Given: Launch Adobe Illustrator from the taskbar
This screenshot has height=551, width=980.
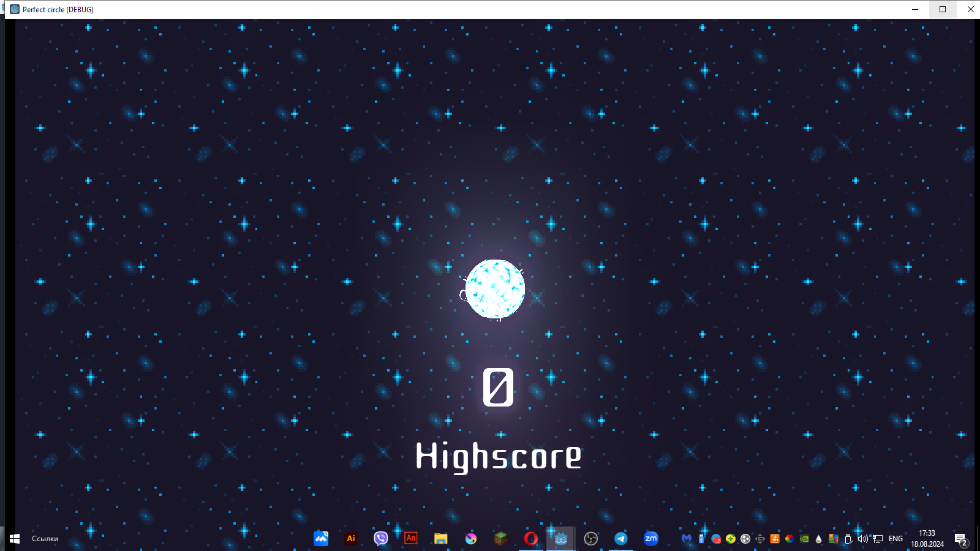Looking at the screenshot, I should point(351,539).
